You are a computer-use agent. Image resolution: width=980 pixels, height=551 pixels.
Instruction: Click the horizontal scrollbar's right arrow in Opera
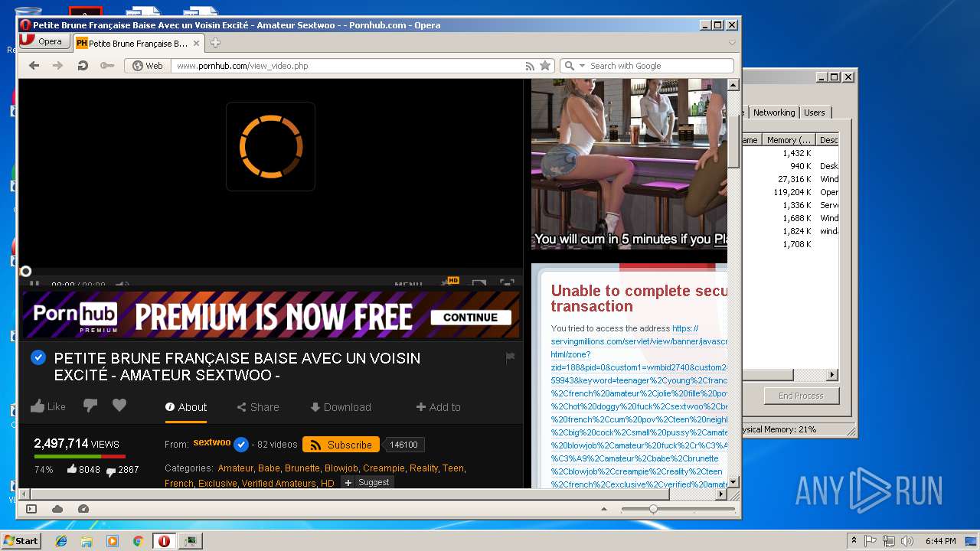pyautogui.click(x=720, y=494)
